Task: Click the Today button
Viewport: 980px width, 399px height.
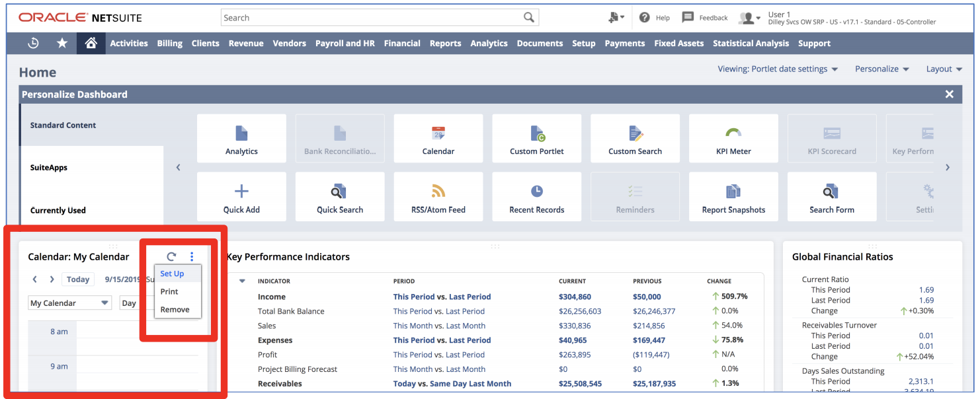Action: (78, 279)
